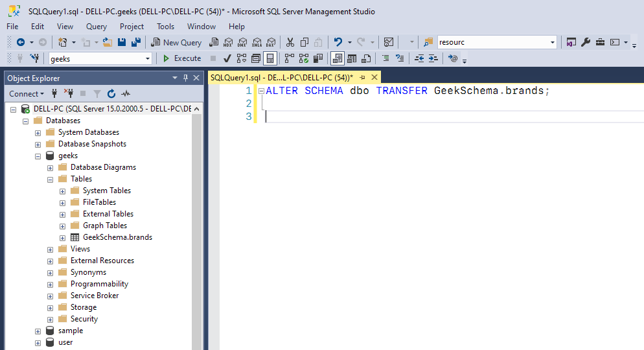This screenshot has width=644, height=350.
Task: Click the Properties wrench icon
Action: tap(586, 42)
